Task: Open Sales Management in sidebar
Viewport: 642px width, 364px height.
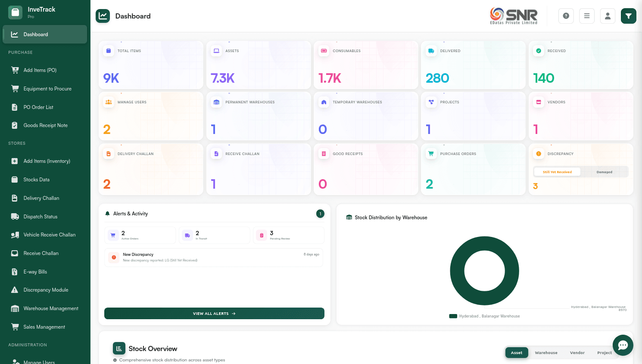Action: (44, 327)
